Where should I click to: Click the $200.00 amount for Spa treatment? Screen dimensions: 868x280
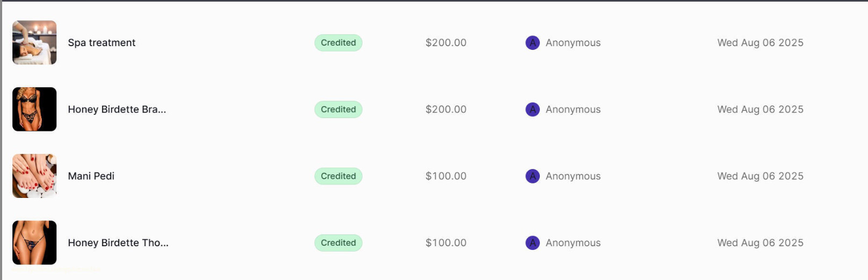(x=446, y=43)
